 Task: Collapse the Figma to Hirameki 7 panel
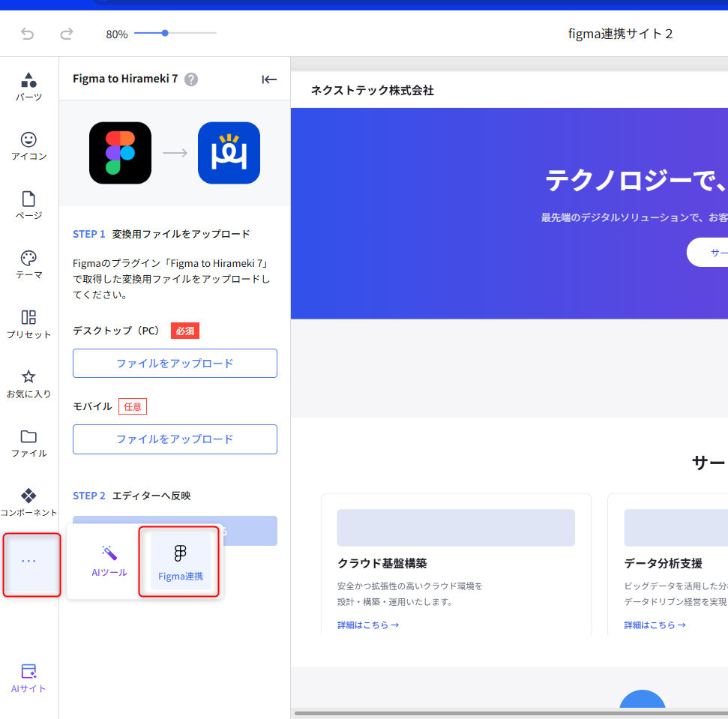pos(269,79)
